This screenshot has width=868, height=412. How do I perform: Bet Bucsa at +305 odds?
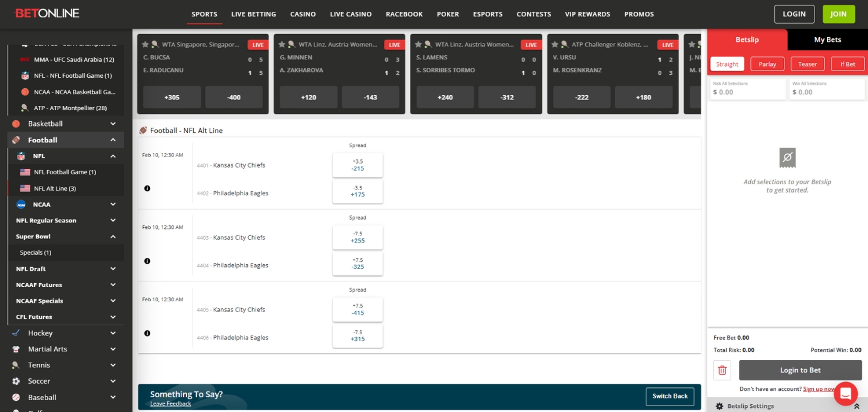coord(172,97)
